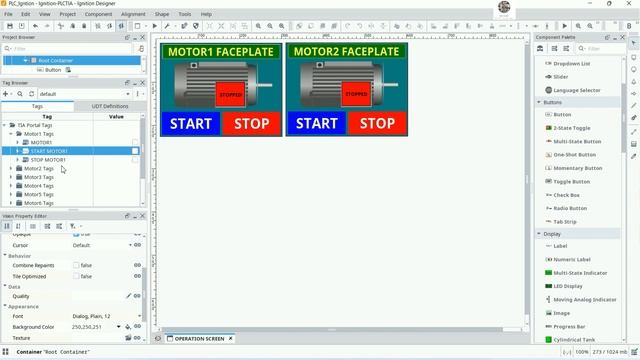This screenshot has height=360, width=640.
Task: Collapse the Buttons section in Component Palette
Action: tap(539, 102)
